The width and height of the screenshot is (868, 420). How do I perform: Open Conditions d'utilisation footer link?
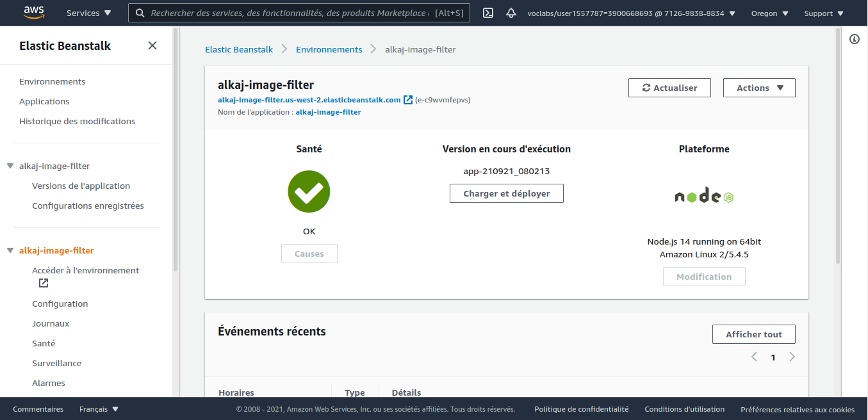pos(685,409)
